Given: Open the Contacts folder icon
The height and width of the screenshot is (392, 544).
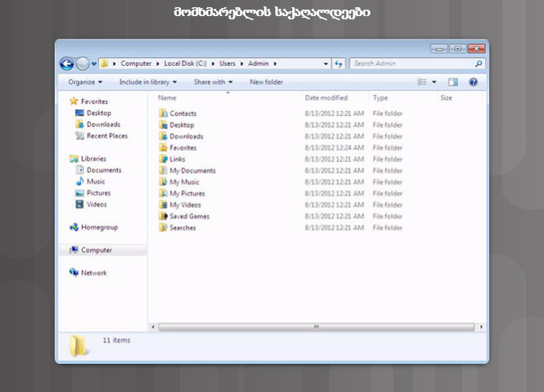Looking at the screenshot, I should coord(163,113).
